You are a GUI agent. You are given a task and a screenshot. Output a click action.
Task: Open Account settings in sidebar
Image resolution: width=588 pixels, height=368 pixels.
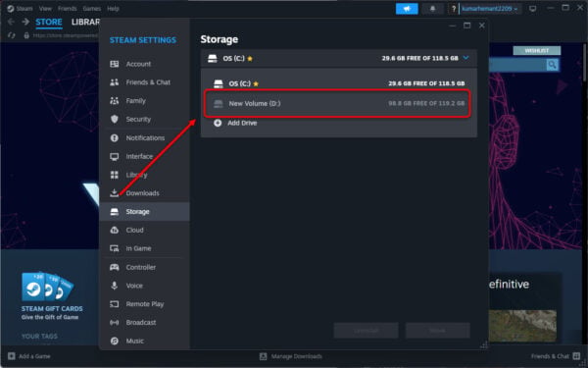tap(144, 64)
